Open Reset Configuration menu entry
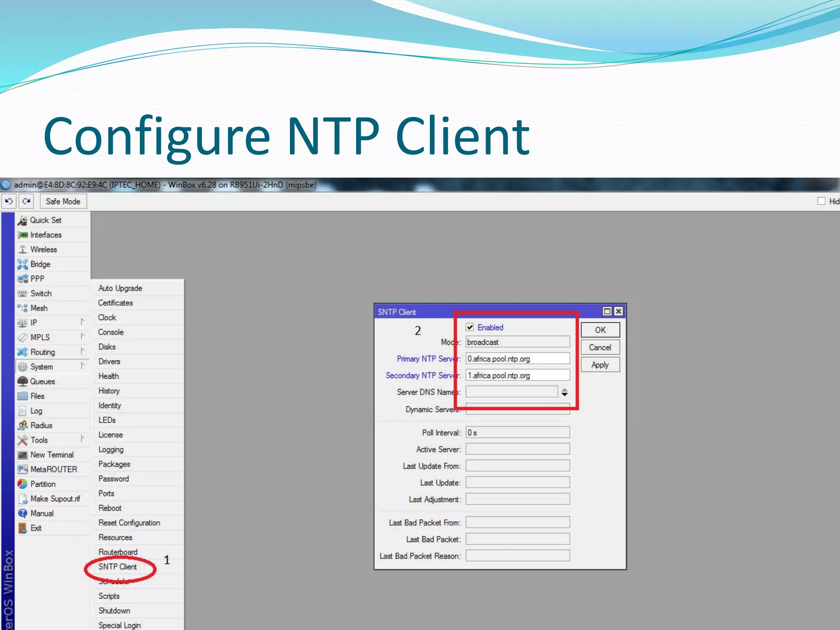 (129, 523)
